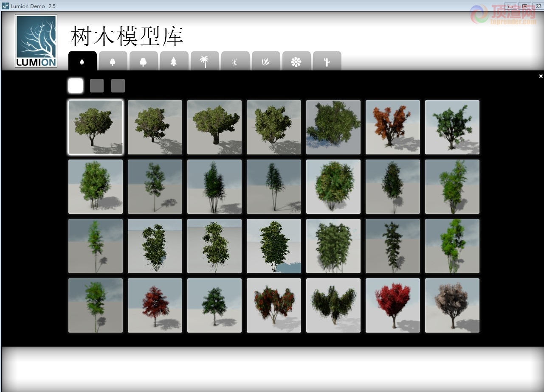Go to the second page square

click(97, 86)
